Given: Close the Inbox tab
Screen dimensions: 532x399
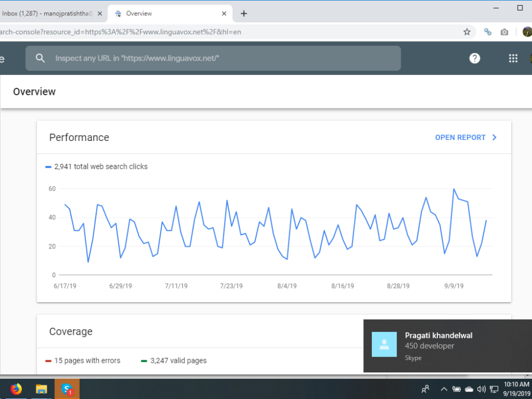Looking at the screenshot, I should pyautogui.click(x=100, y=14).
